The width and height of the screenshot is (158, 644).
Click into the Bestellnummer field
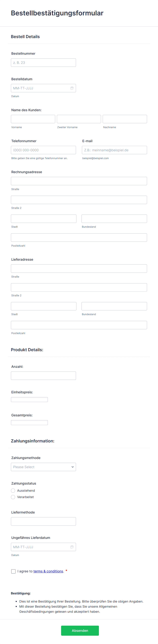pos(43,62)
